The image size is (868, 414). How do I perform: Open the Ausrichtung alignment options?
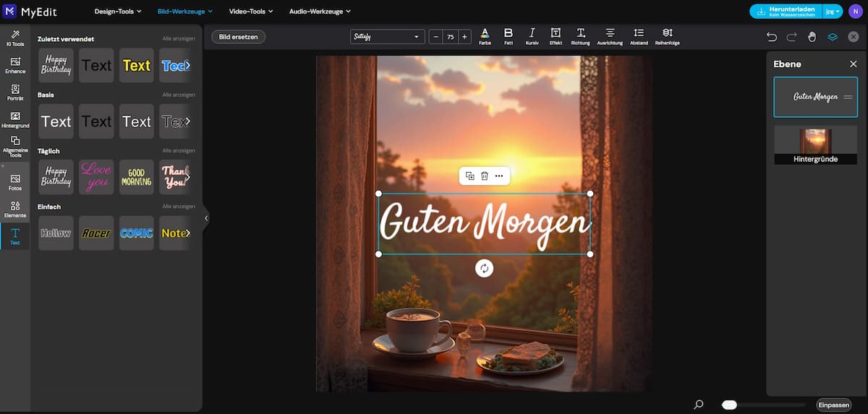tap(610, 36)
